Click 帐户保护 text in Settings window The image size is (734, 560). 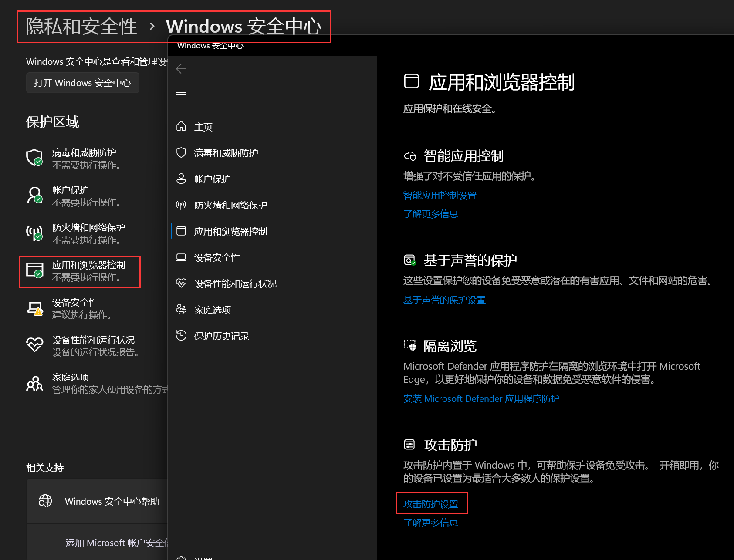click(70, 190)
